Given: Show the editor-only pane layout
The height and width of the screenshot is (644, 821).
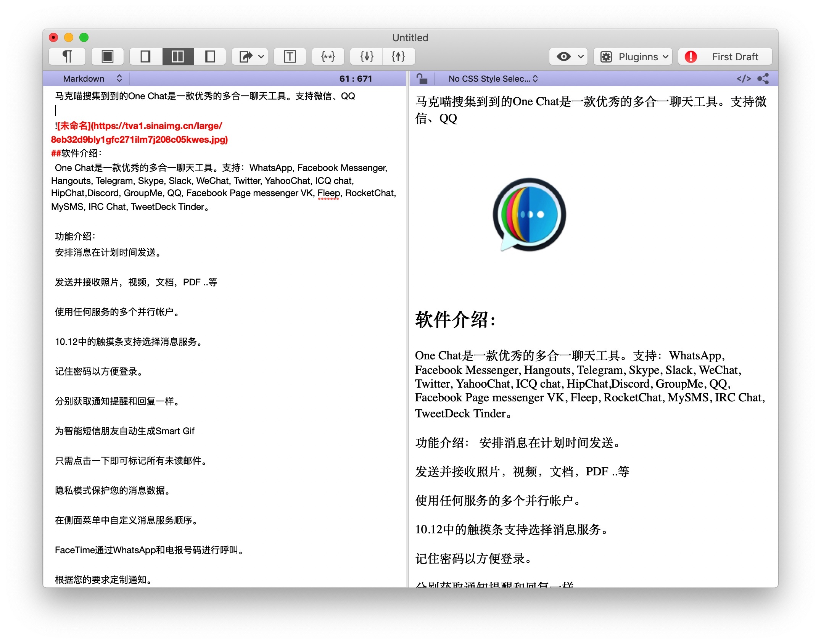Looking at the screenshot, I should point(145,56).
